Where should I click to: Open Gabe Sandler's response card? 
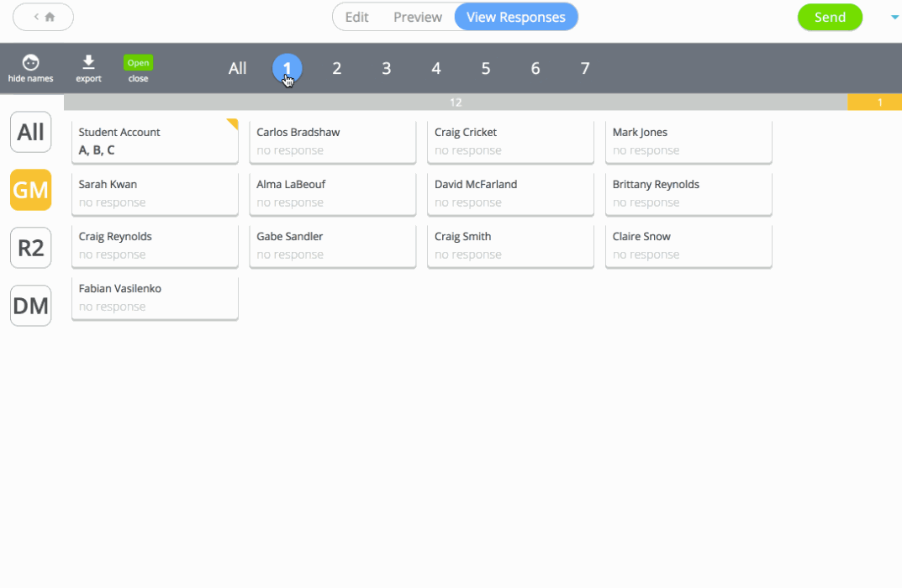(x=333, y=246)
